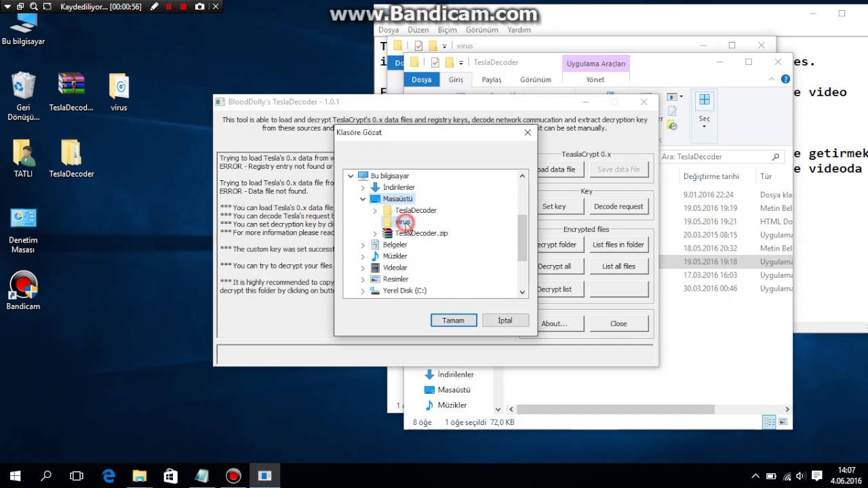Collapse the Masaüstü tree node
This screenshot has height=488, width=868.
(363, 199)
